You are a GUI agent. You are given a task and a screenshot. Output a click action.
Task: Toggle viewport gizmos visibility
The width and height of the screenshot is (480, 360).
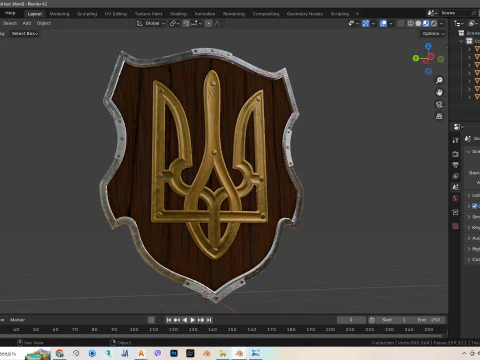coord(366,23)
